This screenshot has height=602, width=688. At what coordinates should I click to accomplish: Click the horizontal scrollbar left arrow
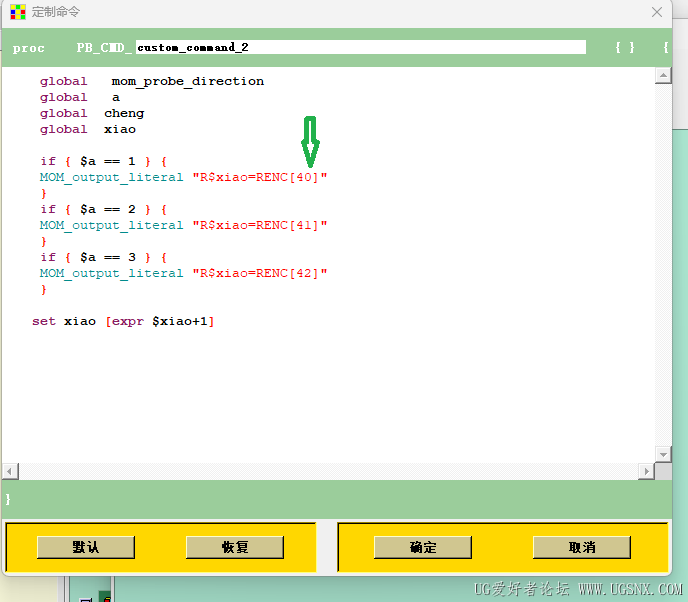coord(10,472)
